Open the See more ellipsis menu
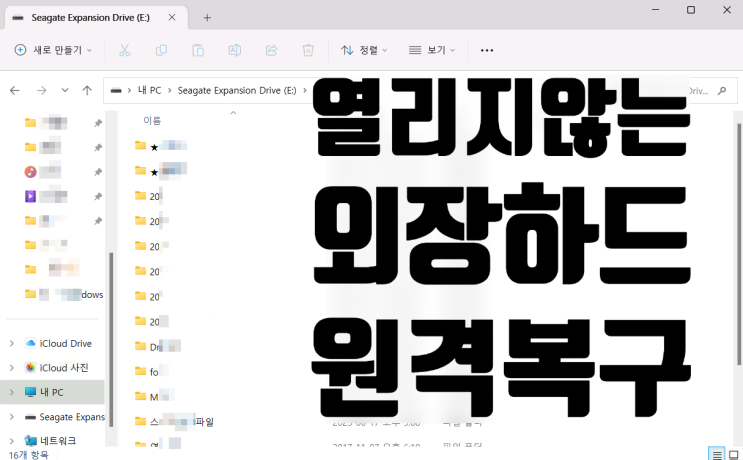743x460 pixels. pos(487,50)
